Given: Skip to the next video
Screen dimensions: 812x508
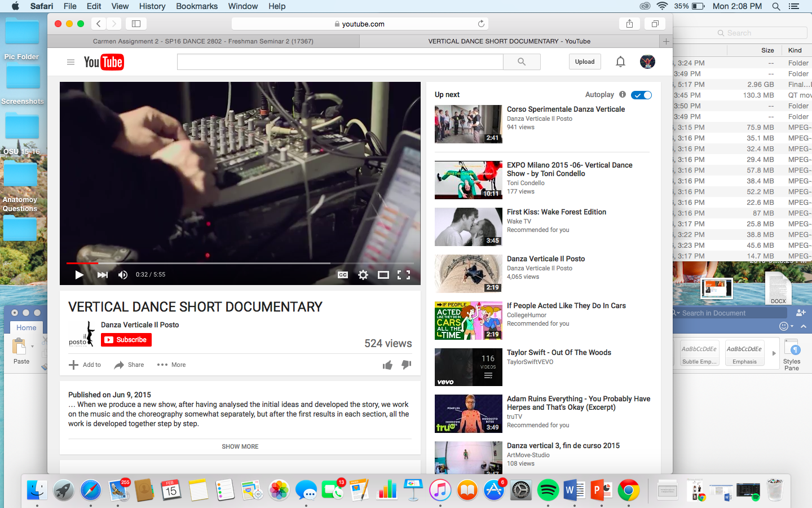Looking at the screenshot, I should tap(102, 275).
